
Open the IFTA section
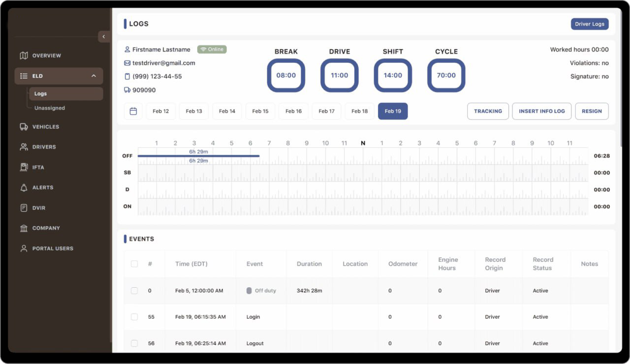[38, 167]
